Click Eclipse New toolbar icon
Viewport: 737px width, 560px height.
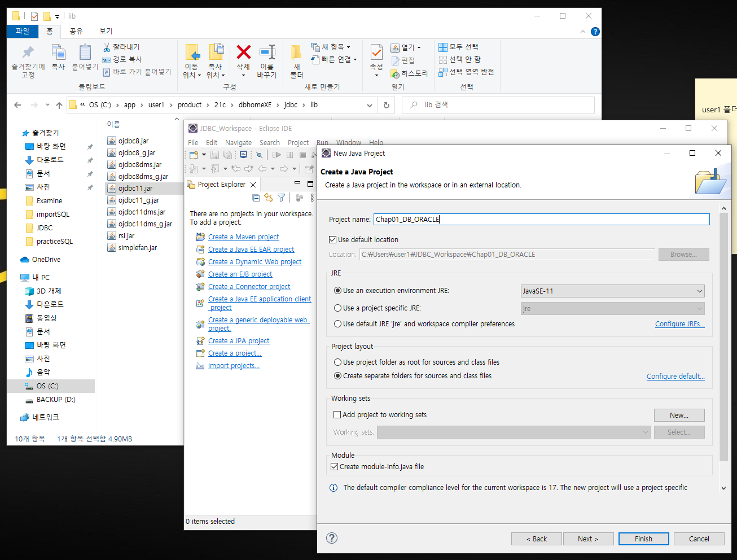(194, 155)
